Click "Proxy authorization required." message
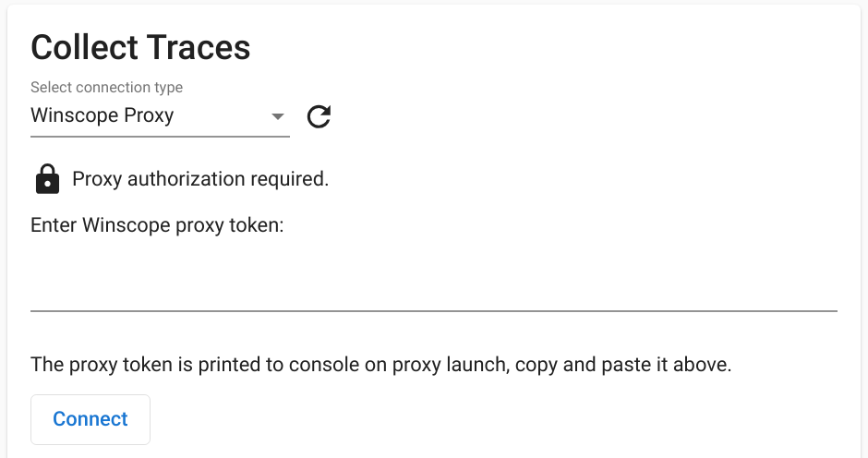The width and height of the screenshot is (868, 458). click(200, 179)
